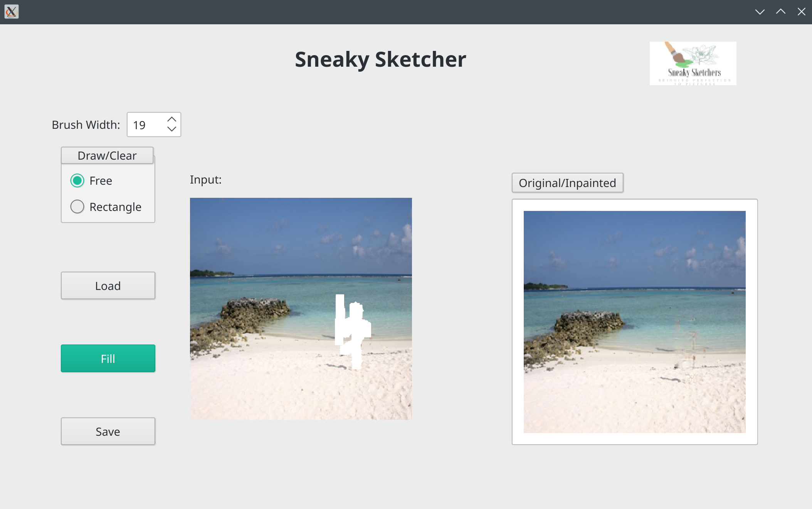
Task: Click the Rectangle option label
Action: 115,207
